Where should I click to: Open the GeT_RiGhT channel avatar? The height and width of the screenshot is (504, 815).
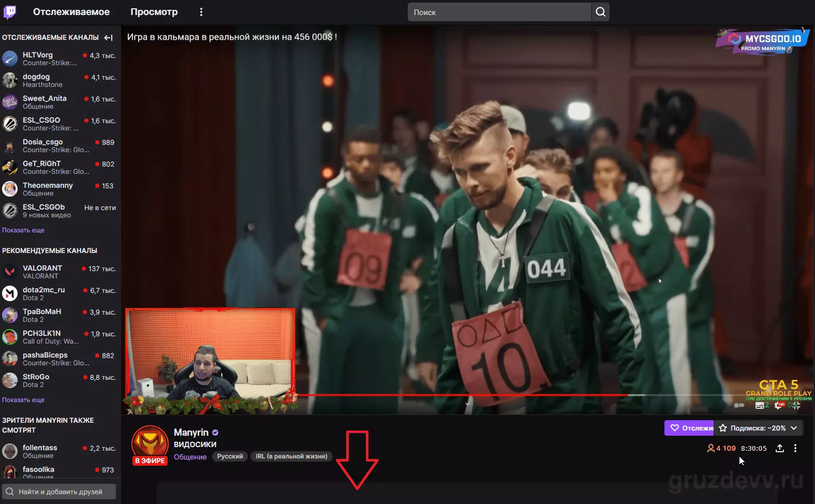[x=10, y=167]
